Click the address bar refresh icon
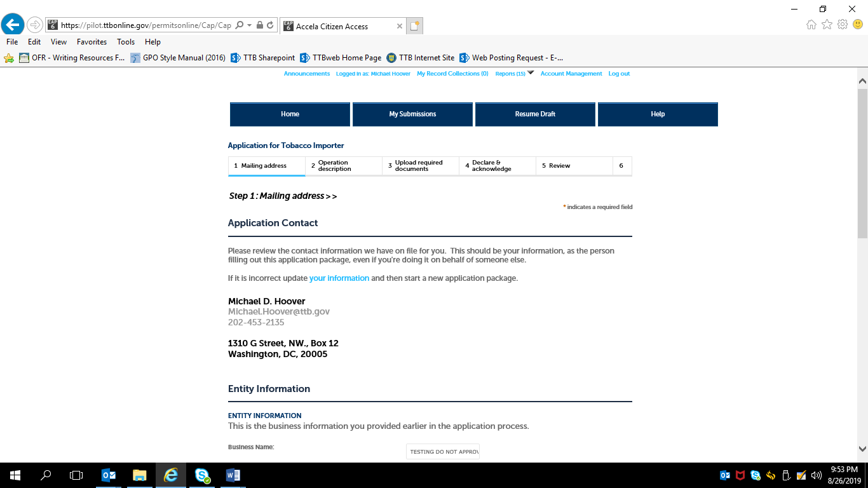The width and height of the screenshot is (868, 488). point(271,25)
